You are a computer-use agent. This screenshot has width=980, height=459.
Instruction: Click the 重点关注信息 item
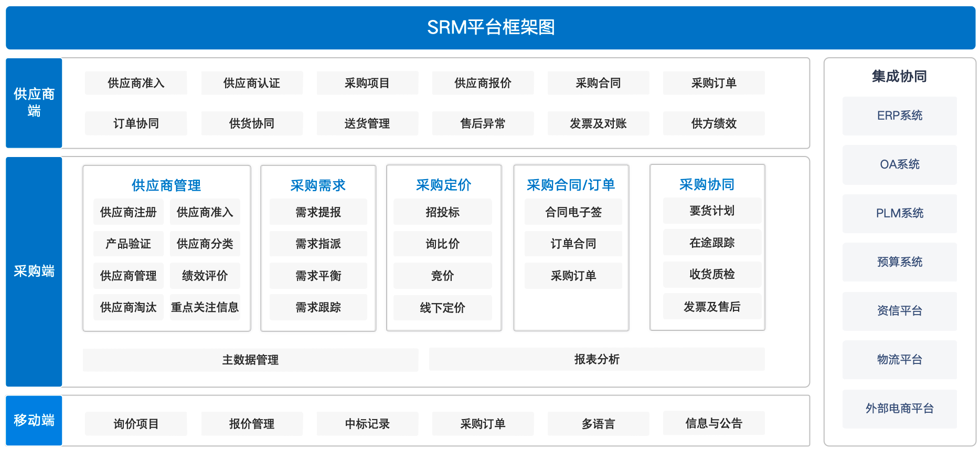tap(205, 307)
